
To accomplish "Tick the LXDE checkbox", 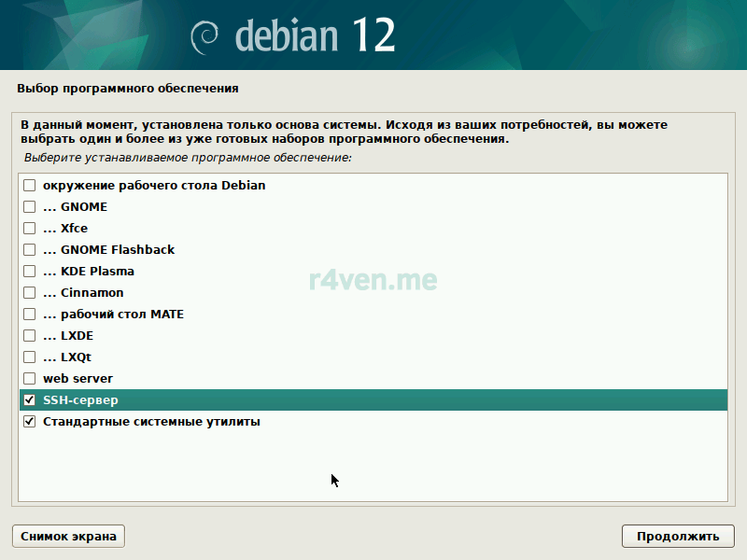I will click(x=30, y=336).
